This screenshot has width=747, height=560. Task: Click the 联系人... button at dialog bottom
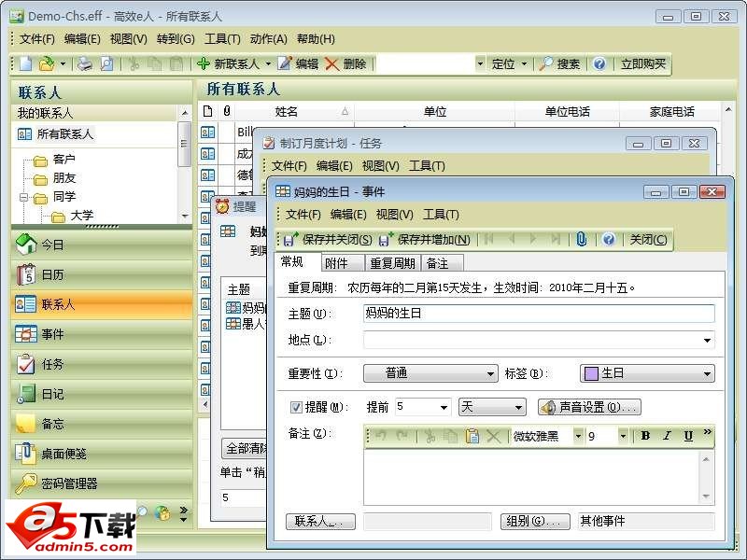320,521
